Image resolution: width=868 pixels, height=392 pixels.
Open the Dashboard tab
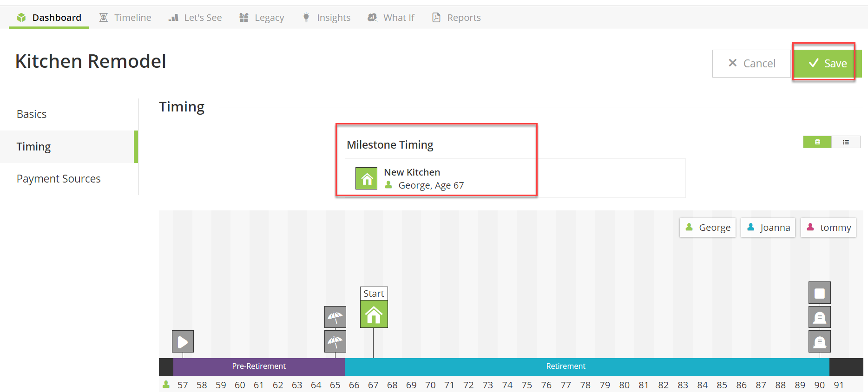[x=49, y=18]
